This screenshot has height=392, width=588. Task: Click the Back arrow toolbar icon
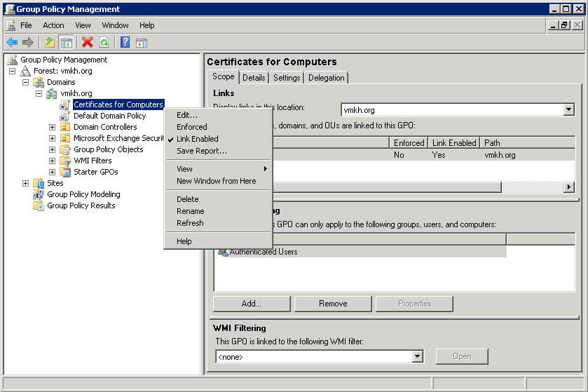(x=12, y=42)
